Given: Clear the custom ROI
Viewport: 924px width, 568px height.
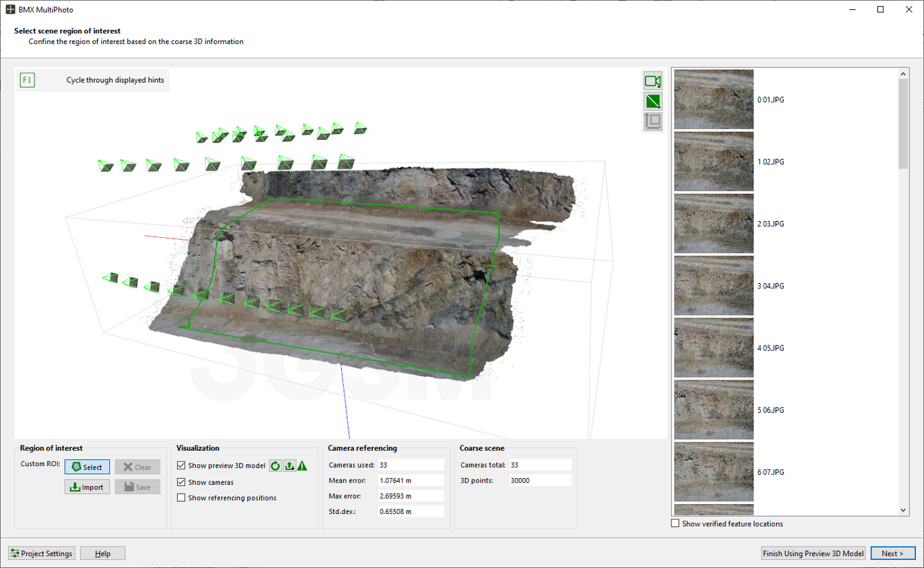Looking at the screenshot, I should pos(137,467).
